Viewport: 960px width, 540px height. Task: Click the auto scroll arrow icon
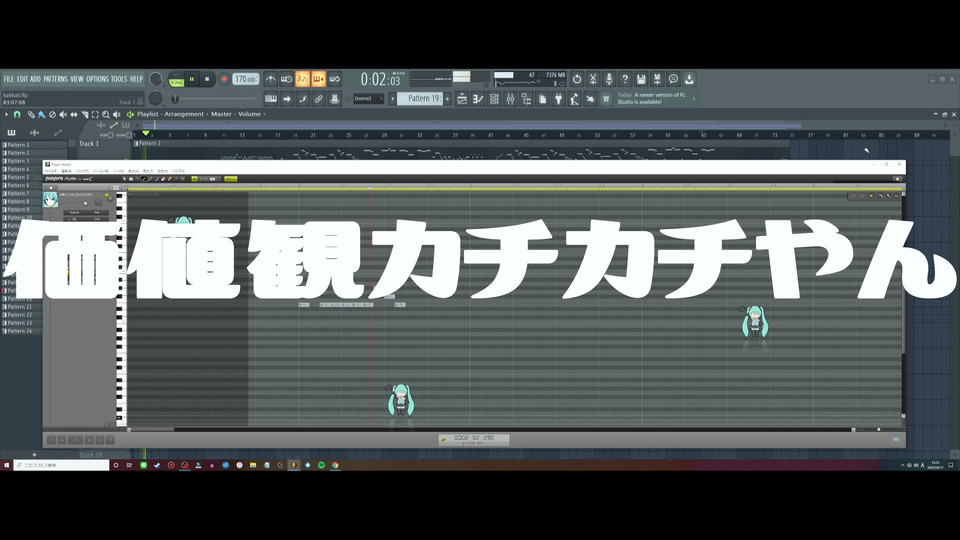pyautogui.click(x=287, y=99)
